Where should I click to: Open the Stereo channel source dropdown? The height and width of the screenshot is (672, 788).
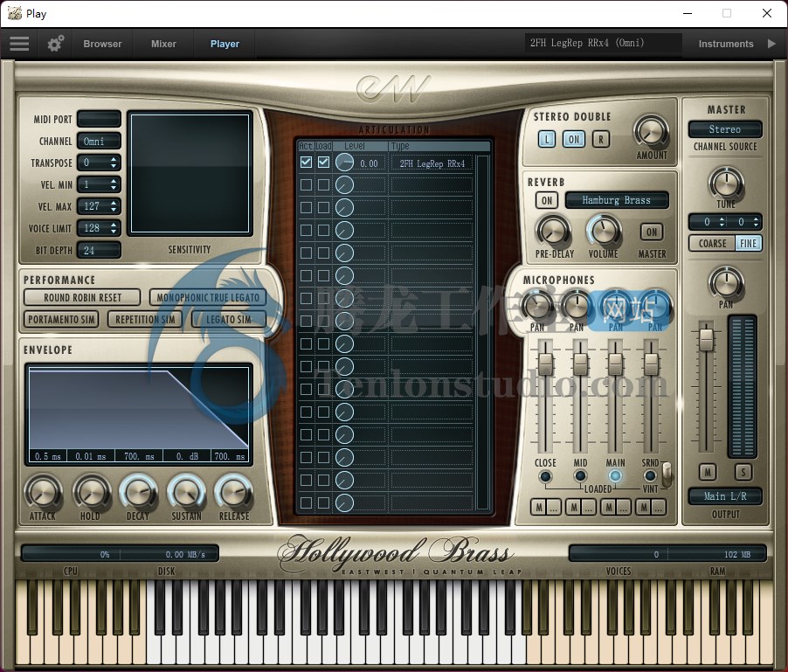point(725,129)
